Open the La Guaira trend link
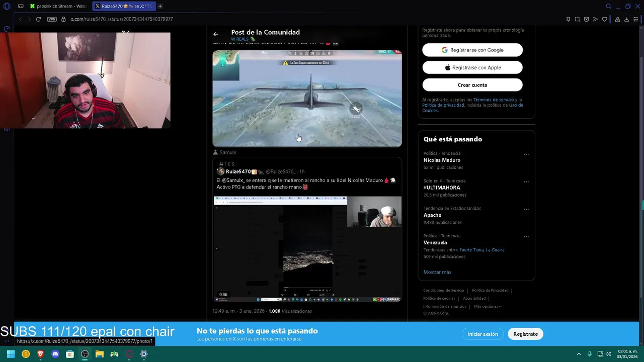This screenshot has height=362, width=644. 495,250
